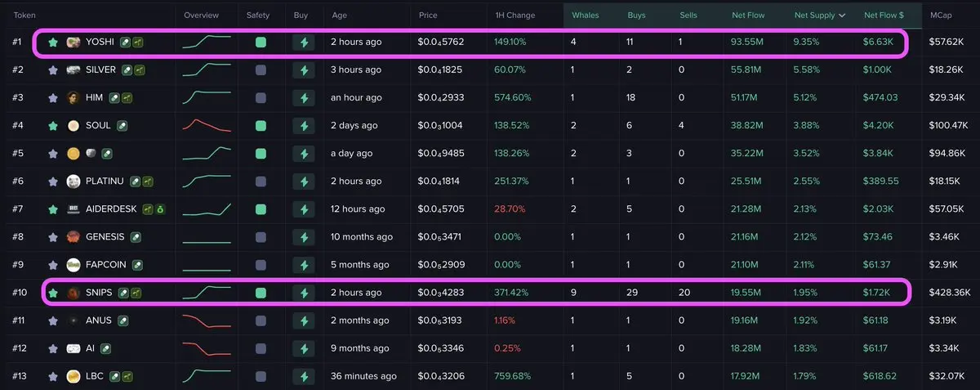Open the FAPCOIN token name link
This screenshot has width=980, height=390.
click(x=106, y=265)
